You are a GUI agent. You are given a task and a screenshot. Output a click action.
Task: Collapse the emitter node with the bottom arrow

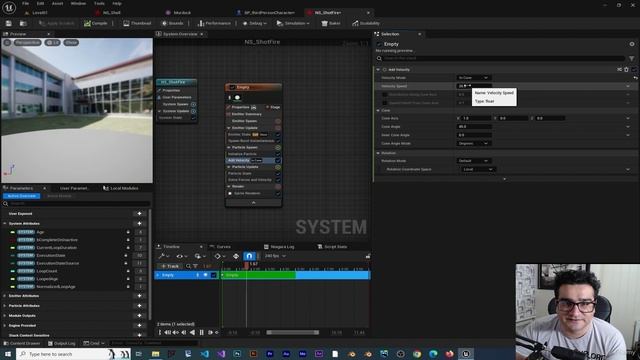[x=253, y=203]
